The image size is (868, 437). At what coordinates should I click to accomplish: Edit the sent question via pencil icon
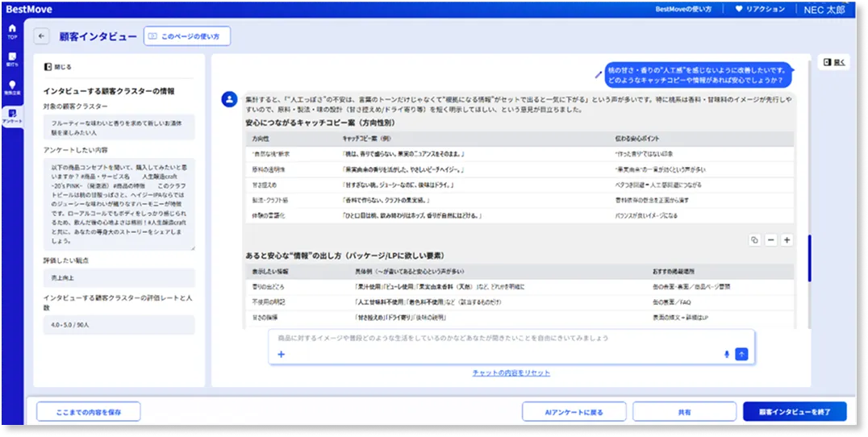(x=598, y=75)
